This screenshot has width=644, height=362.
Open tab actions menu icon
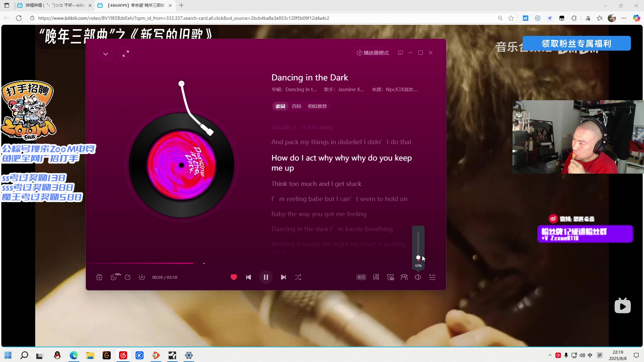pos(7,5)
